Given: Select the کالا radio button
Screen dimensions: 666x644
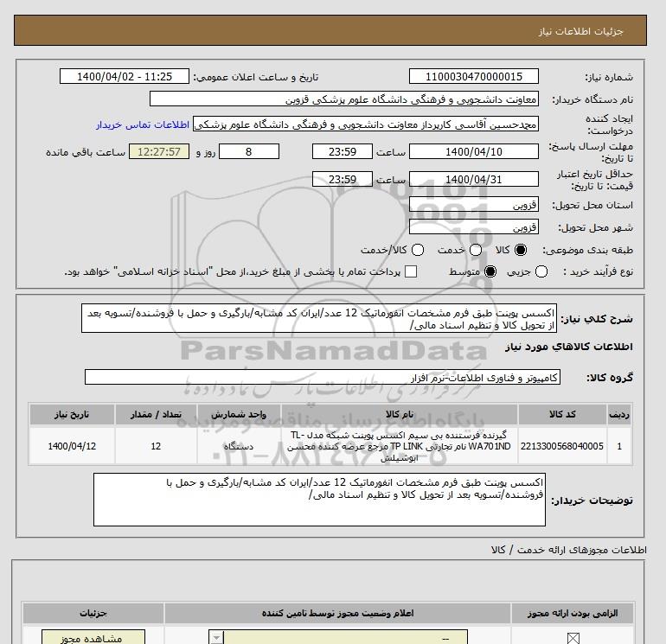Looking at the screenshot, I should click(x=521, y=250).
